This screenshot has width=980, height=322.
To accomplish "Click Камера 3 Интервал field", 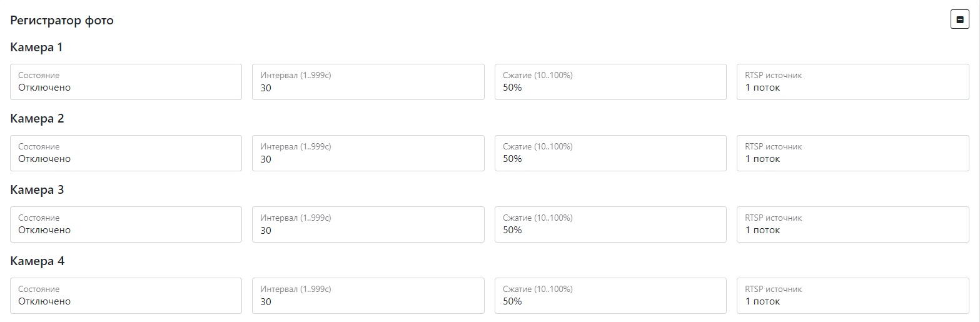I will [368, 224].
